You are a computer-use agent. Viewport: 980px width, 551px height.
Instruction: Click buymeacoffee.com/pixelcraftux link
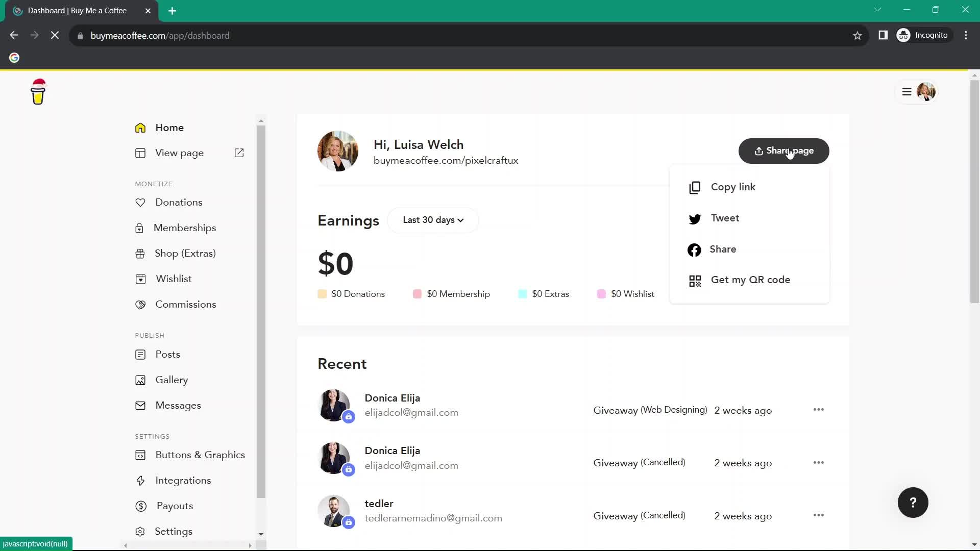[x=446, y=161]
